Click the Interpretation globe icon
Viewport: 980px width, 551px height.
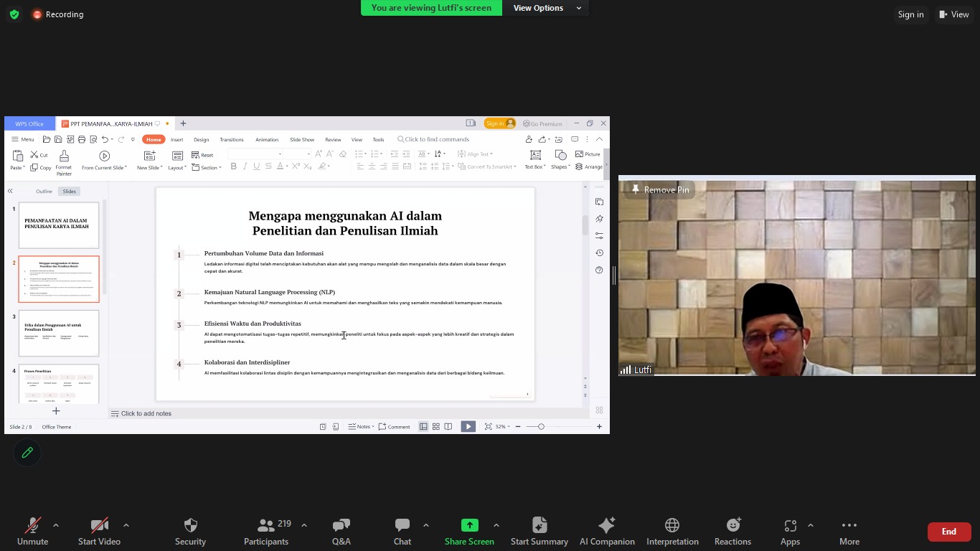click(x=672, y=525)
